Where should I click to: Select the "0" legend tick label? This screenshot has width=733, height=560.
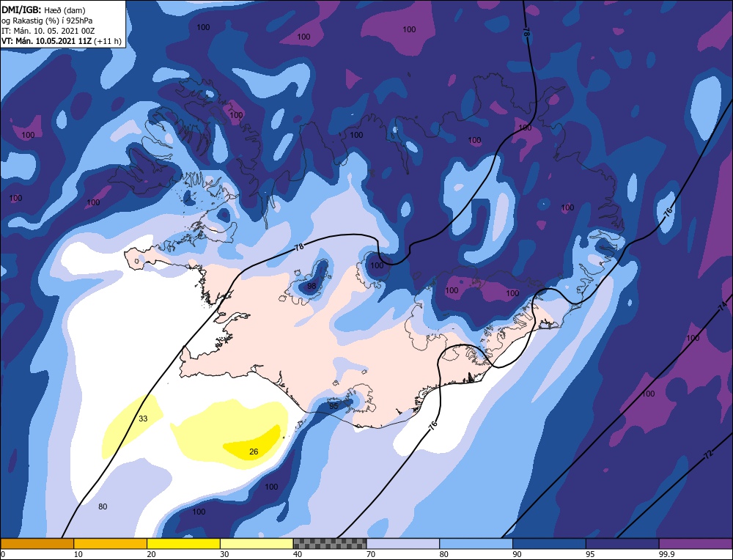[3, 554]
